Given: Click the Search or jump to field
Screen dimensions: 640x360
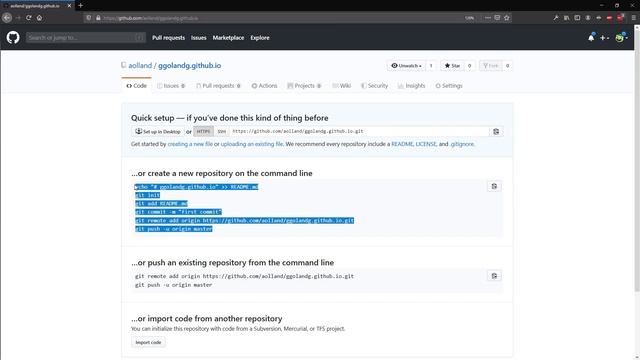Looking at the screenshot, I should tap(86, 38).
